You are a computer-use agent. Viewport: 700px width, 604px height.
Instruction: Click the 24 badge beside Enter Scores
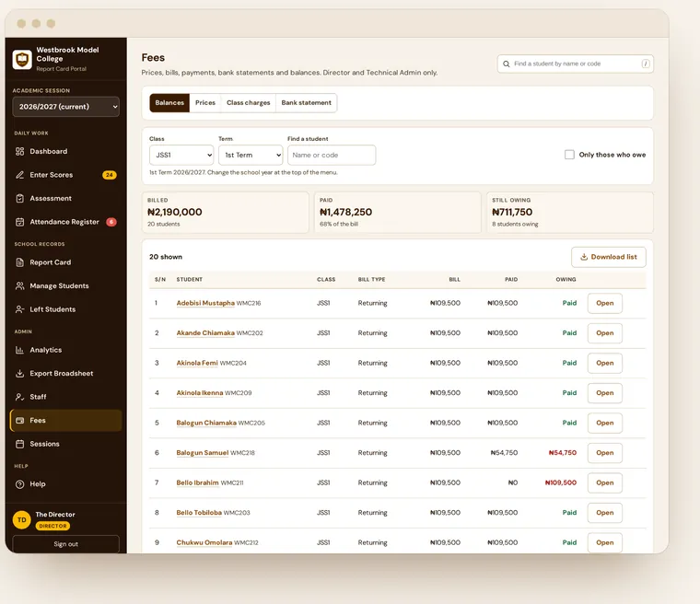coord(110,175)
